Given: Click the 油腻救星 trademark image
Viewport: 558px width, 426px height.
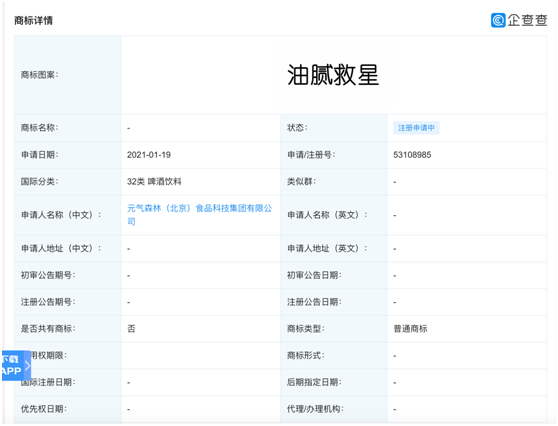Looking at the screenshot, I should 333,75.
